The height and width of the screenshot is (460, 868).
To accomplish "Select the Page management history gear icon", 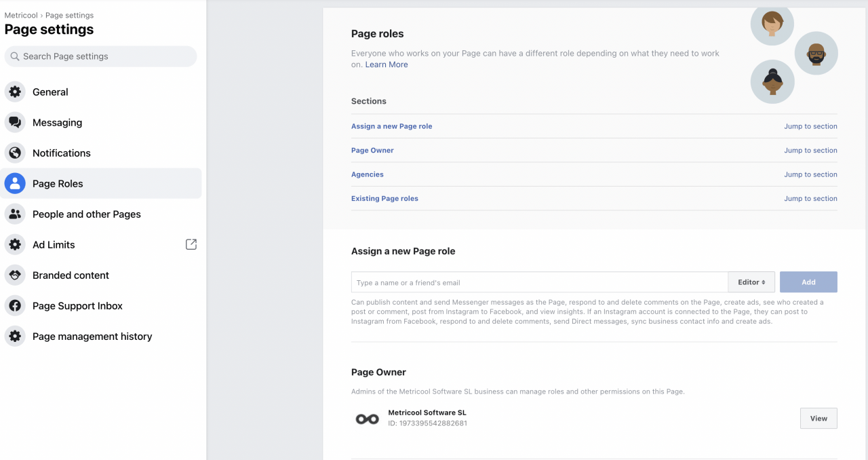I will pyautogui.click(x=15, y=336).
